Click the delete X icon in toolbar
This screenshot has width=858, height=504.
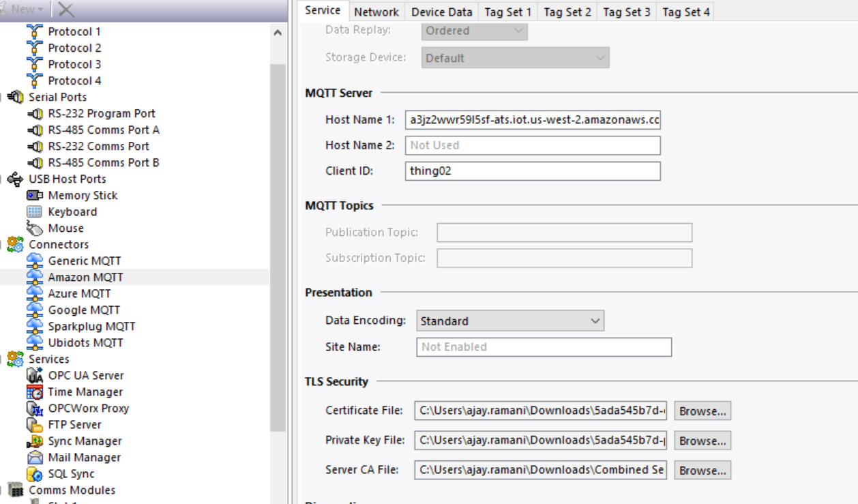point(66,9)
